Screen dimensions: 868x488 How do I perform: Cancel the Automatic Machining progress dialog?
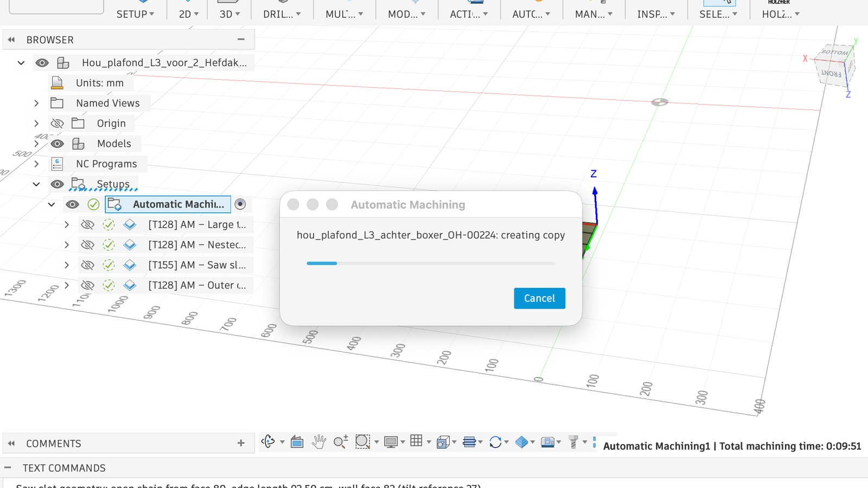click(x=539, y=298)
